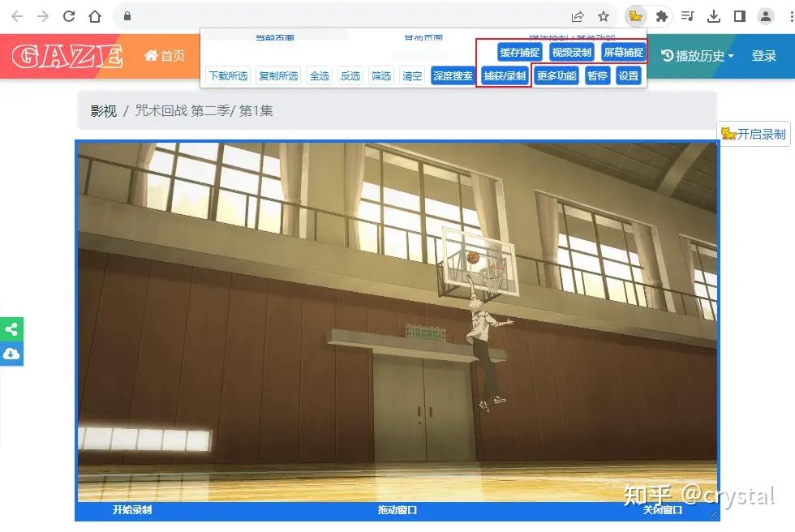
Task: Click the 咒术回战 第二季 breadcrumb
Action: click(x=182, y=110)
